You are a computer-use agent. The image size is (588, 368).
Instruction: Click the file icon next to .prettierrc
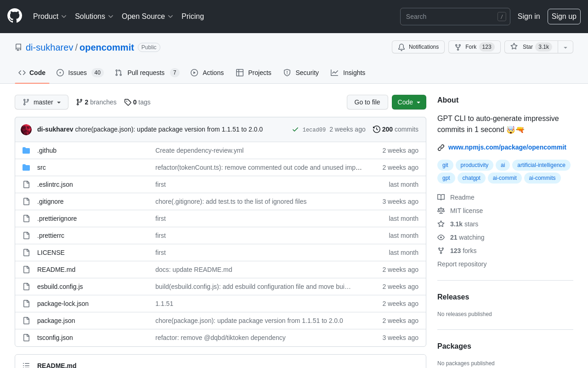tap(26, 236)
